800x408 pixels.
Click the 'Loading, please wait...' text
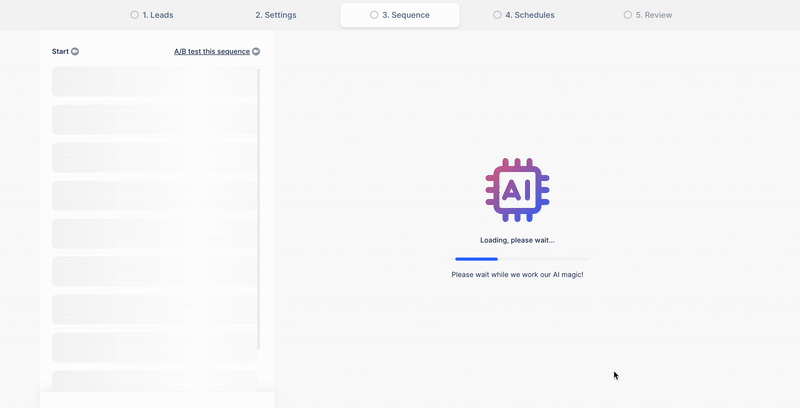(517, 240)
